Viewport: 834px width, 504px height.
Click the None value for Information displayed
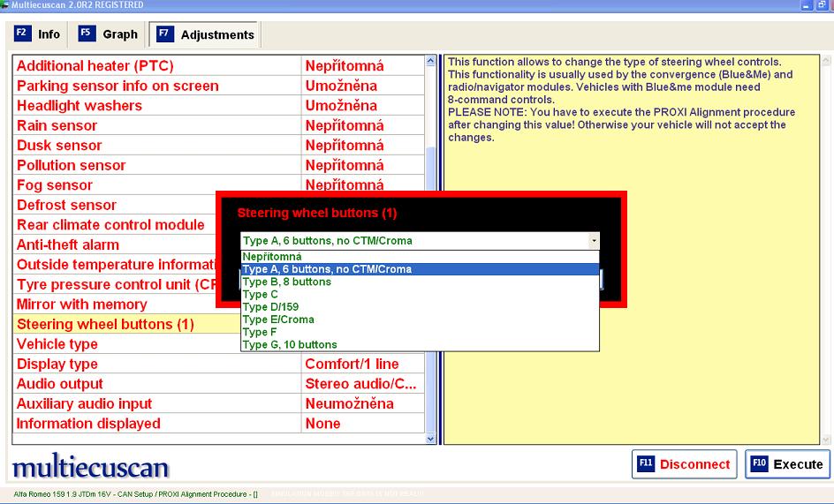pos(322,424)
